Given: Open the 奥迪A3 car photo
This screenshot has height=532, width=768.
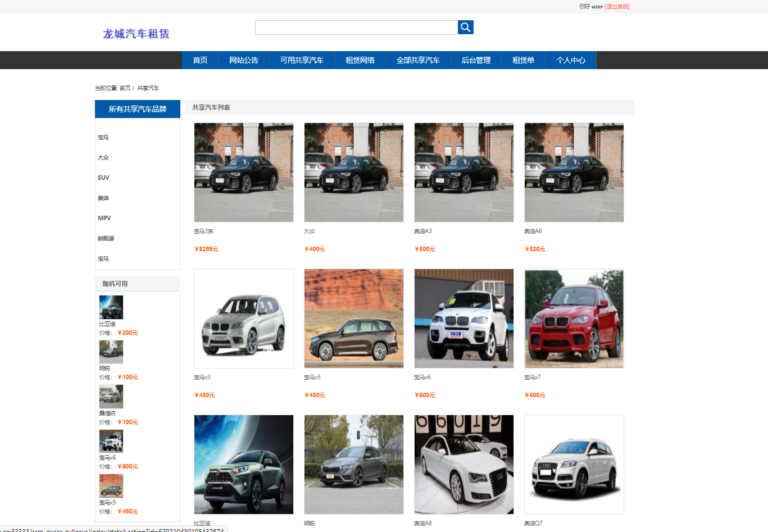Looking at the screenshot, I should [464, 172].
